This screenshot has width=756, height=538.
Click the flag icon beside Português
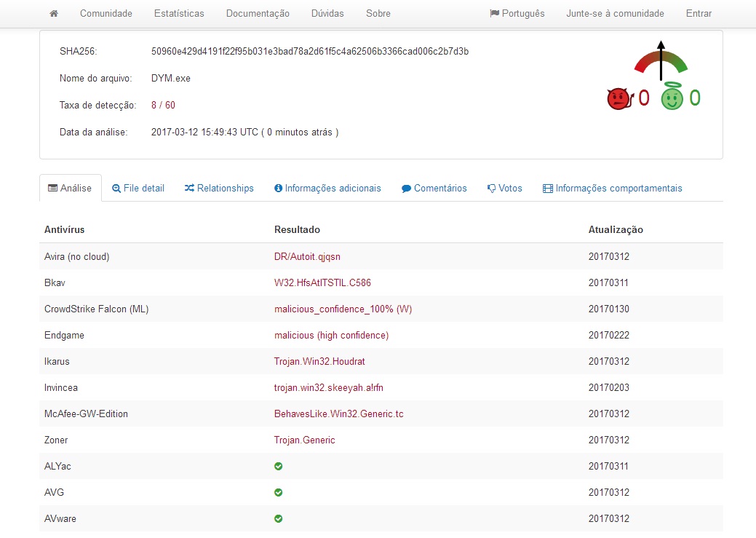click(x=494, y=14)
